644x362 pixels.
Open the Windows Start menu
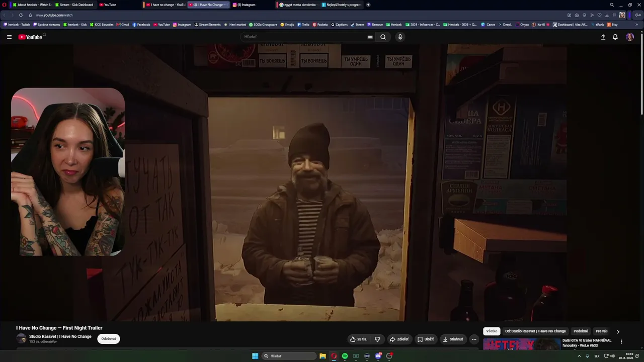(255, 356)
